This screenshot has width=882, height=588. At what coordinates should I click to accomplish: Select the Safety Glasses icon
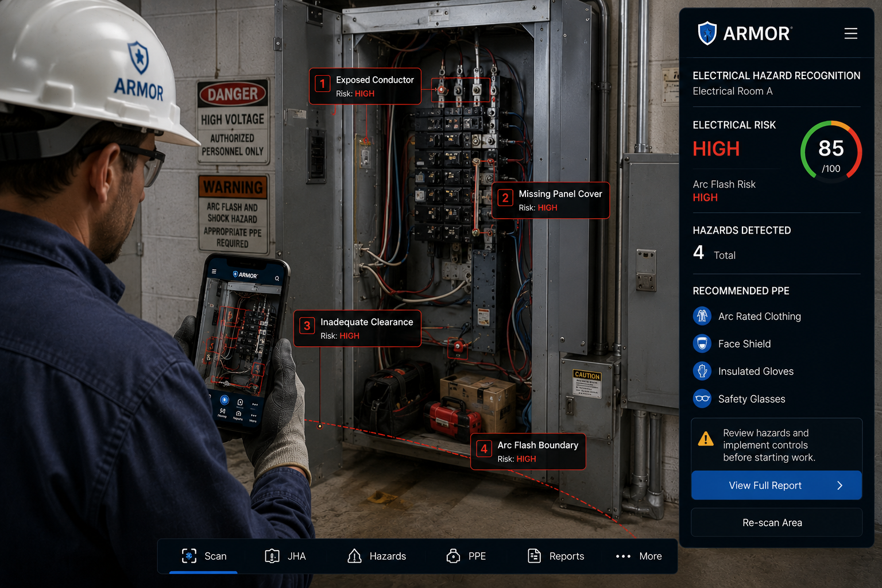pyautogui.click(x=702, y=399)
